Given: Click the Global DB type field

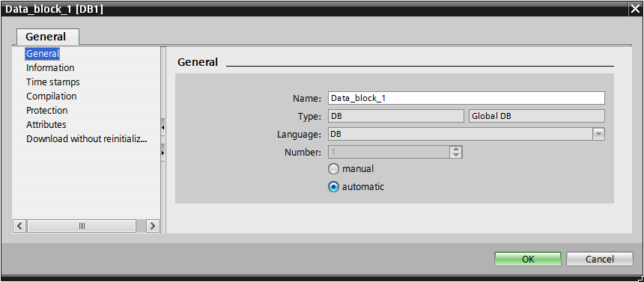Looking at the screenshot, I should pyautogui.click(x=536, y=116).
